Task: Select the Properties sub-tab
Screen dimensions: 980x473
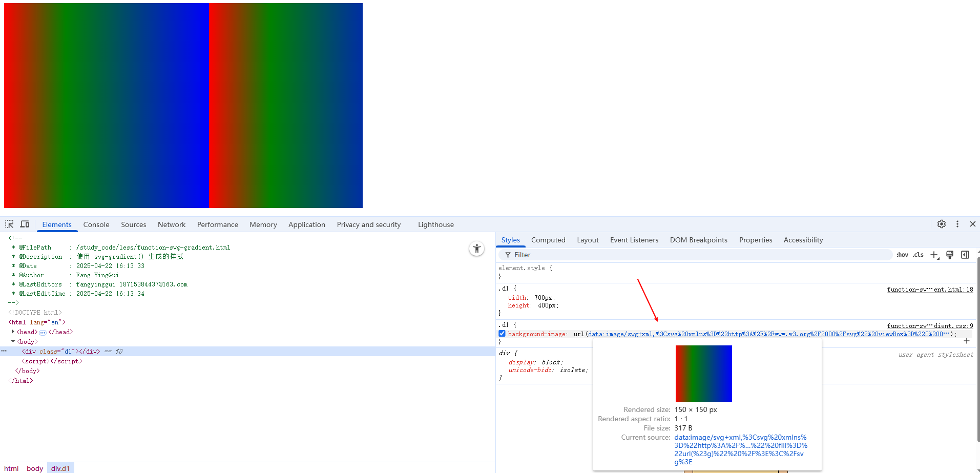Action: [x=755, y=240]
